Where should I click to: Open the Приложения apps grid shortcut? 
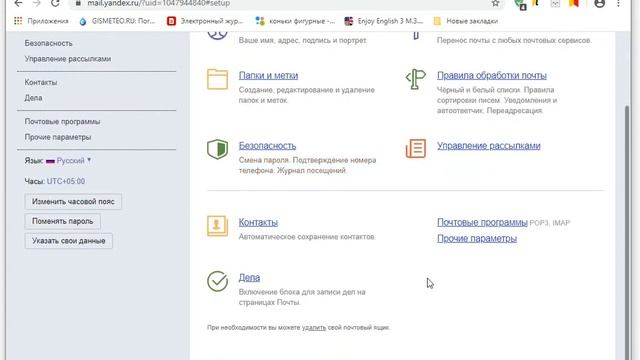click(41, 21)
